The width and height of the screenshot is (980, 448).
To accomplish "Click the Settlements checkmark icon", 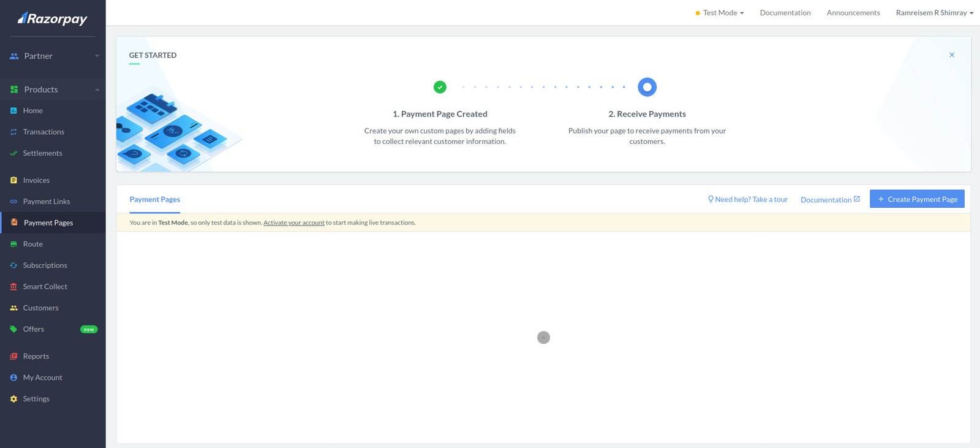I will [x=13, y=153].
